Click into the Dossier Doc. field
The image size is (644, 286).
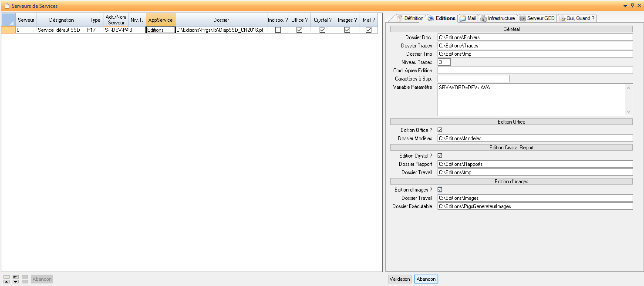[x=535, y=37]
